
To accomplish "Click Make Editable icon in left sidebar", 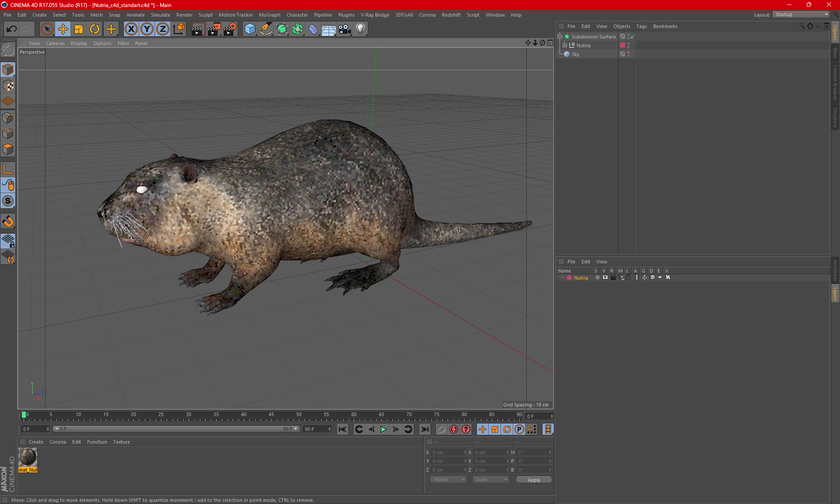I will pyautogui.click(x=8, y=50).
